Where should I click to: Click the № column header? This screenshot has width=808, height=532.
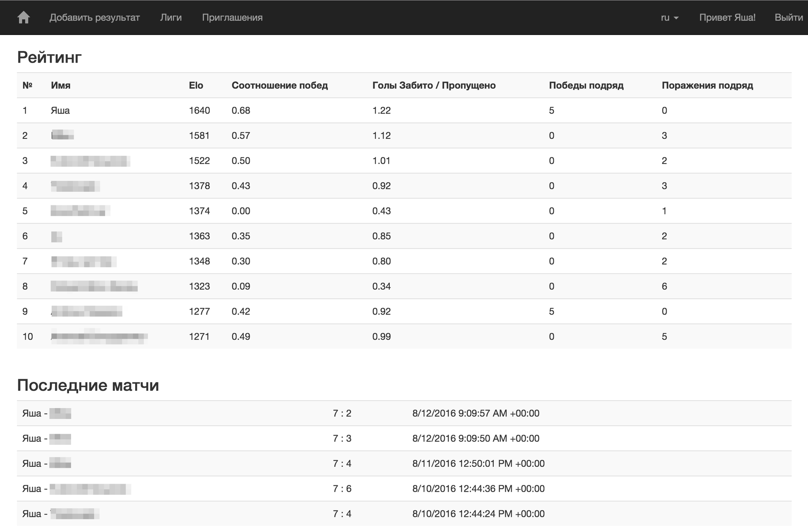tap(27, 85)
